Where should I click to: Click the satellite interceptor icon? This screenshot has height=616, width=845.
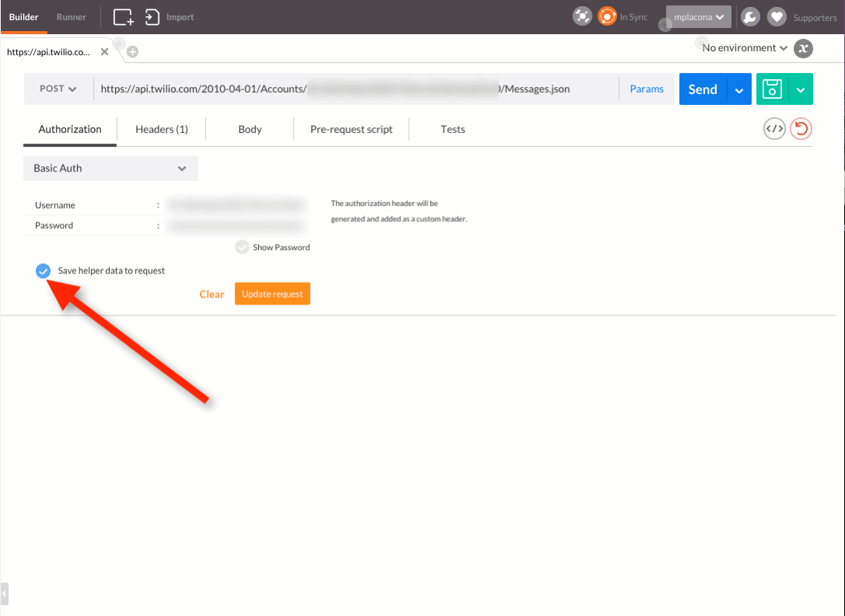click(582, 16)
